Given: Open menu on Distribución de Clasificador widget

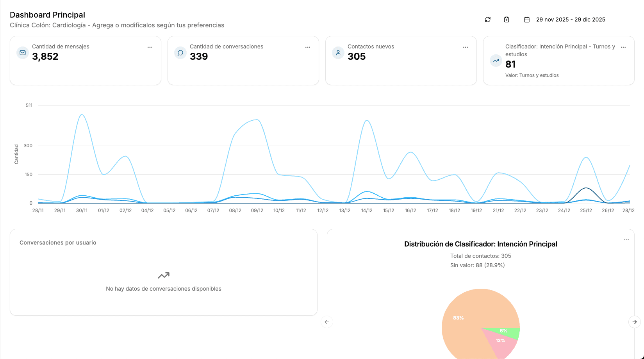Looking at the screenshot, I should click(x=626, y=239).
